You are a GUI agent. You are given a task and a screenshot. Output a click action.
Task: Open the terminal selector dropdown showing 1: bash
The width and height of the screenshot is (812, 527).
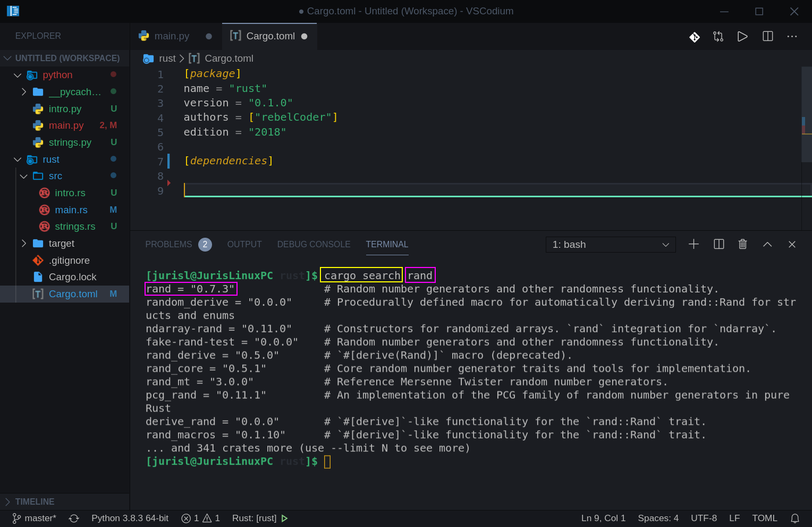(x=610, y=244)
